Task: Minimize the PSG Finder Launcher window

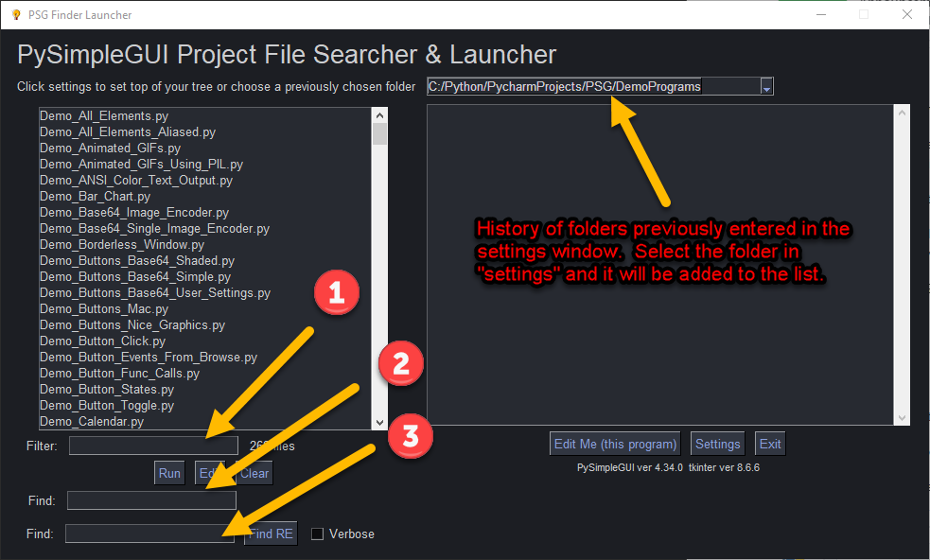Action: point(821,14)
